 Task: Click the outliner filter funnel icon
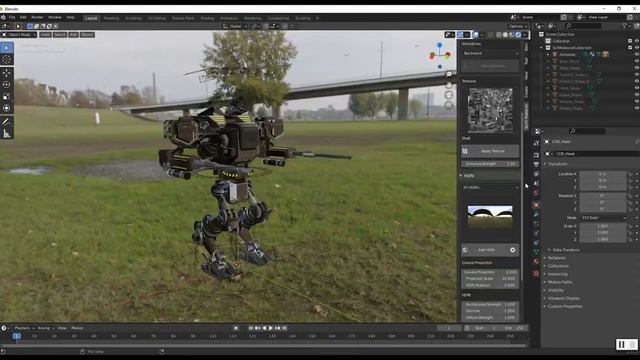[x=624, y=26]
